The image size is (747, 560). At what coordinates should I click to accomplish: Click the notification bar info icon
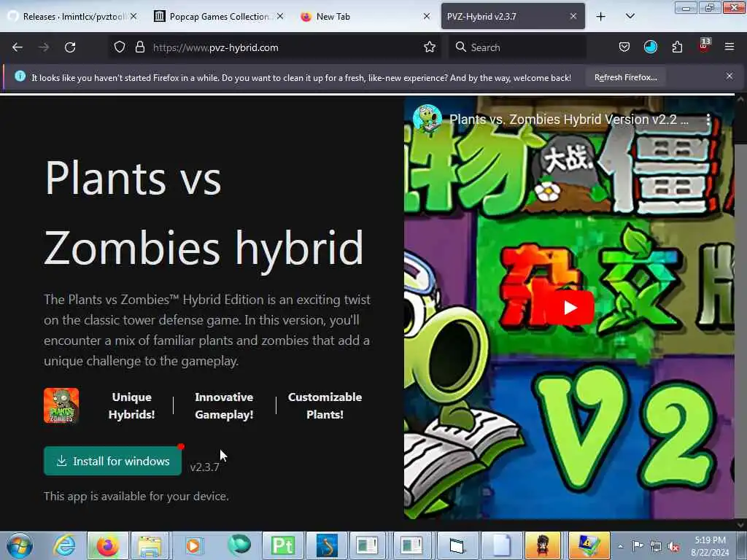pos(20,76)
